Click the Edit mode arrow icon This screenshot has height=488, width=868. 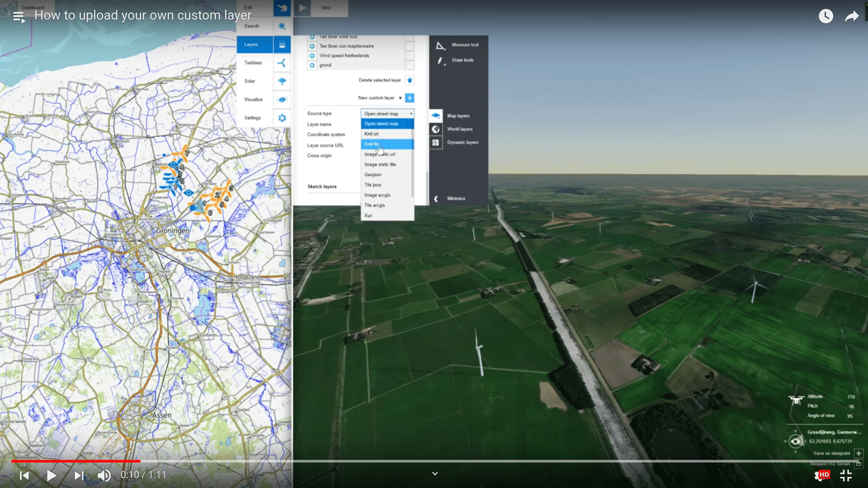point(282,8)
